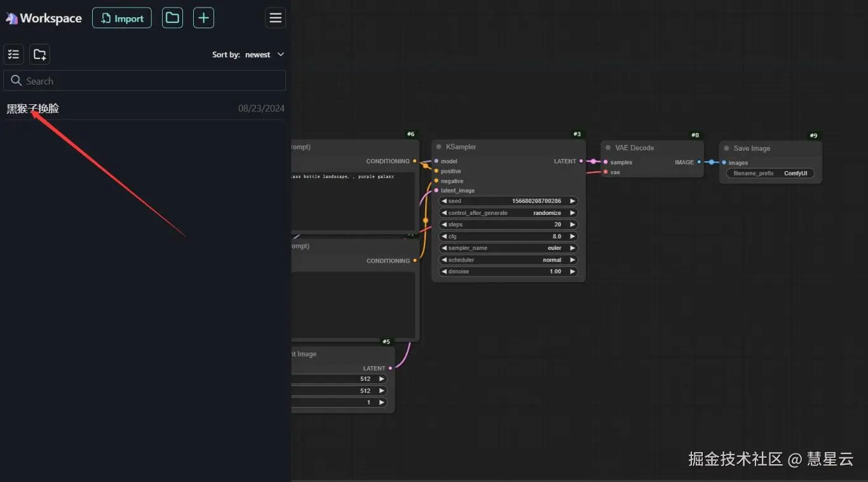This screenshot has height=482, width=868.
Task: Increase cfg using the right arrow
Action: click(573, 237)
